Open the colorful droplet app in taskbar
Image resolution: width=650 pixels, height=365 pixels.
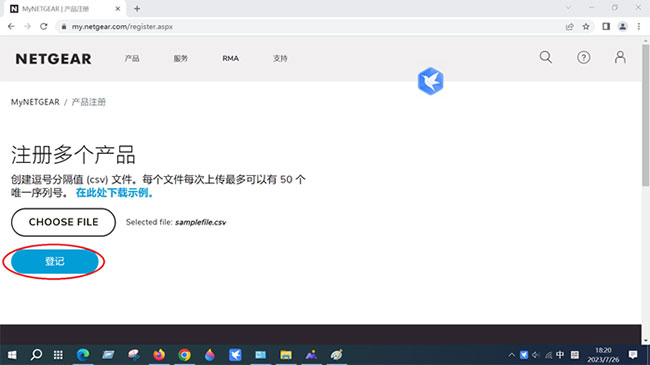(210, 355)
